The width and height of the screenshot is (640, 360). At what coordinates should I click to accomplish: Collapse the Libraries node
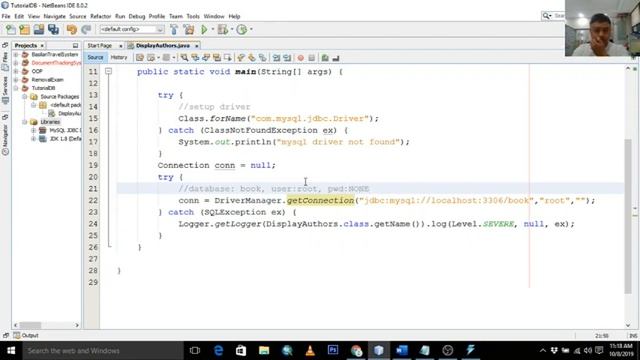(x=24, y=122)
